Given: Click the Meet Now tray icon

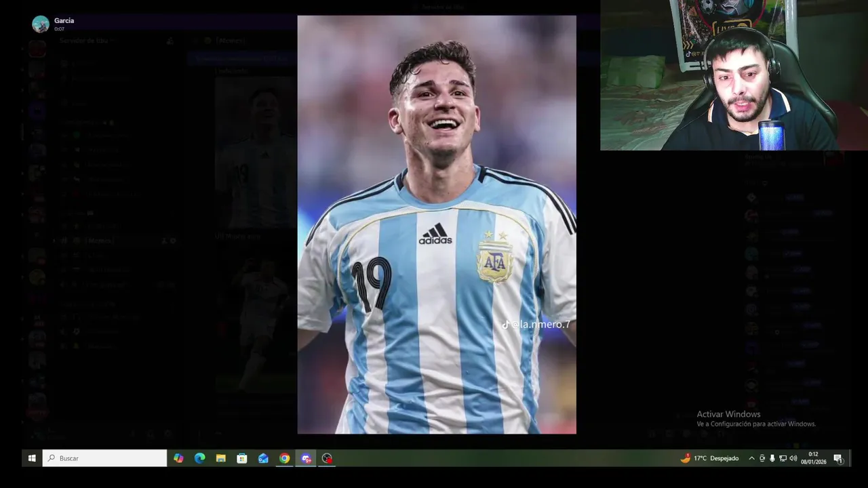Looking at the screenshot, I should tap(762, 458).
